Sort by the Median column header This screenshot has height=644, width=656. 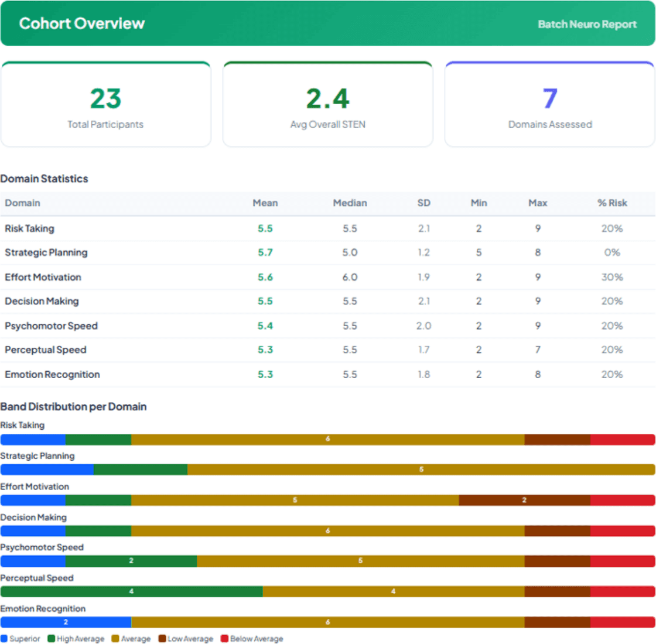350,203
